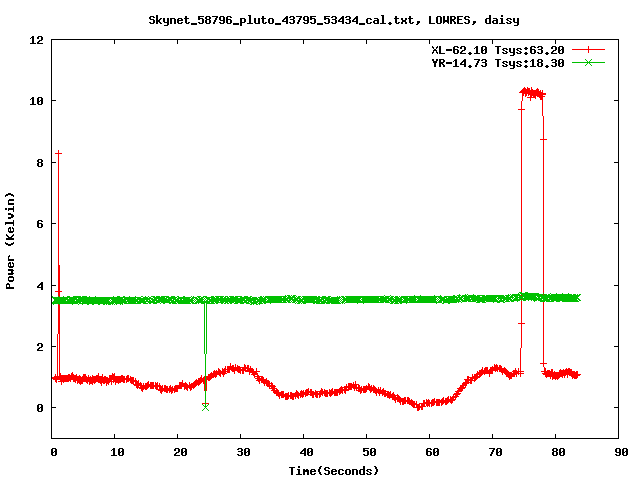Click x-axis tick label 70
Image resolution: width=640 pixels, height=480 pixels.
495,452
